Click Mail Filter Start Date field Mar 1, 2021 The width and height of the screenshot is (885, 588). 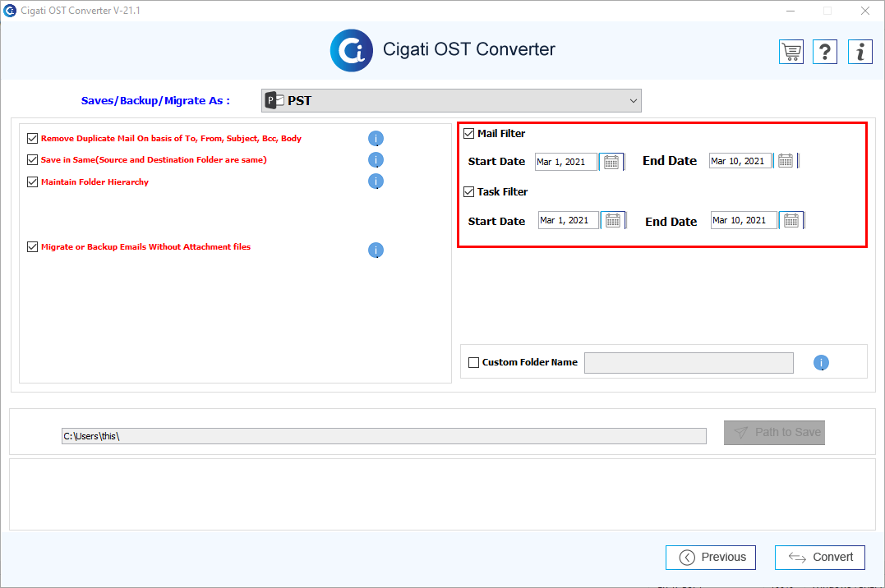[x=565, y=162]
